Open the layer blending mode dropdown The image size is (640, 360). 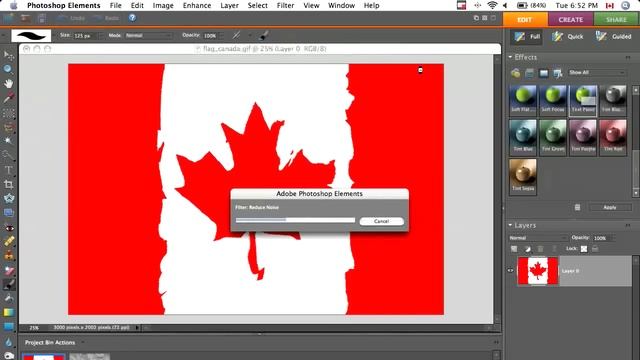coord(538,238)
